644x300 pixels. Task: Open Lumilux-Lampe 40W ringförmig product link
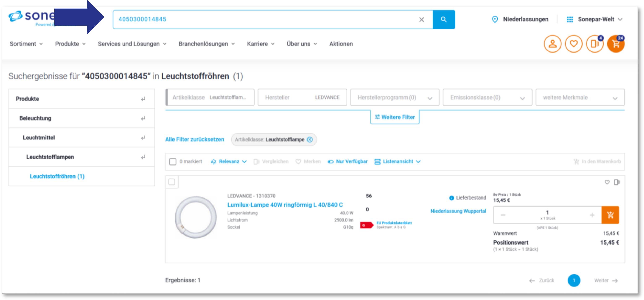pos(285,205)
